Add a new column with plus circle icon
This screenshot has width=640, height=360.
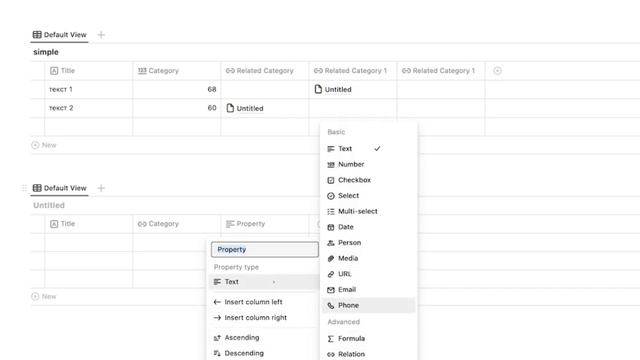point(497,71)
